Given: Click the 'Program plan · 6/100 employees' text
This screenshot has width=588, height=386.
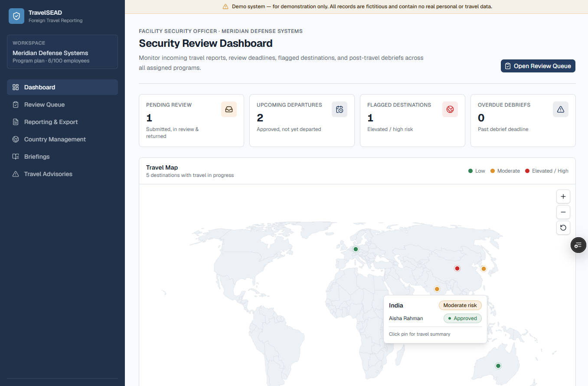Looking at the screenshot, I should [51, 61].
